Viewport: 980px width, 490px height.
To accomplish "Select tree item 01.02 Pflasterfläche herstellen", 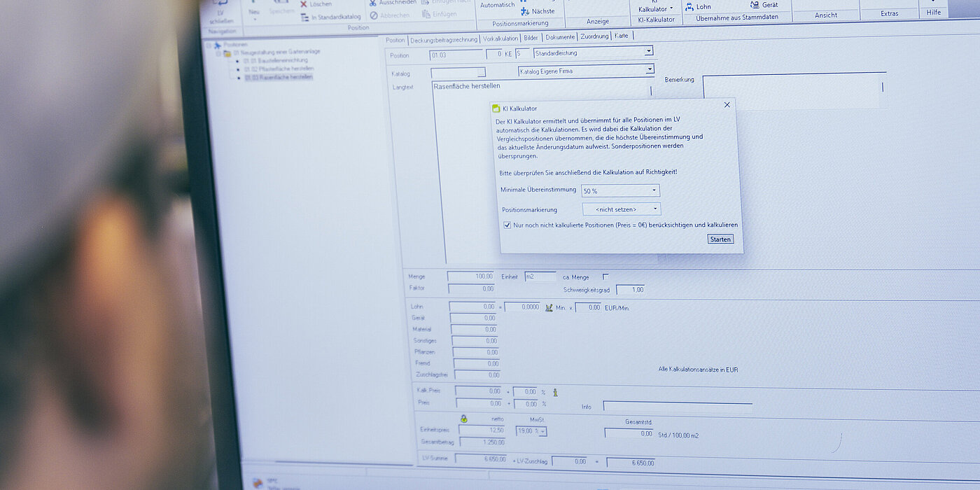I will click(279, 69).
